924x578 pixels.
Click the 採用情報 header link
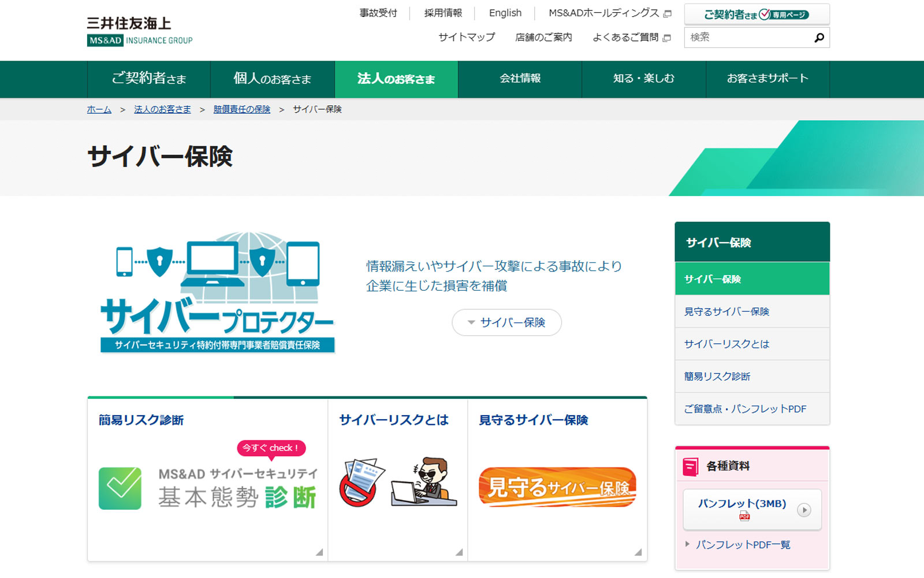pyautogui.click(x=443, y=13)
